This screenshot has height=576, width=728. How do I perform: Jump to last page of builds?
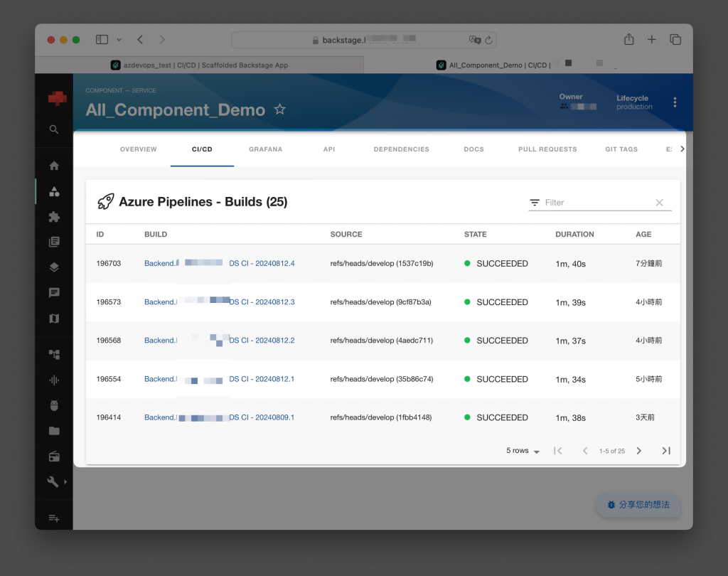(665, 451)
